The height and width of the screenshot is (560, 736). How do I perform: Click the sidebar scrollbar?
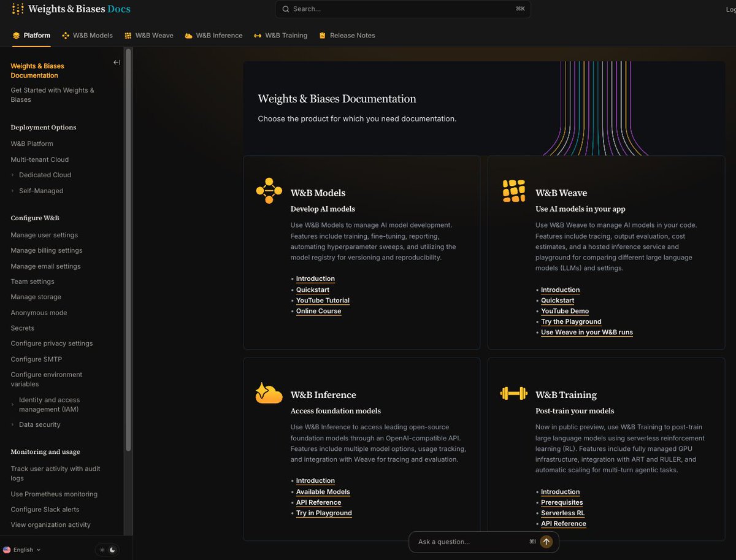point(128,250)
